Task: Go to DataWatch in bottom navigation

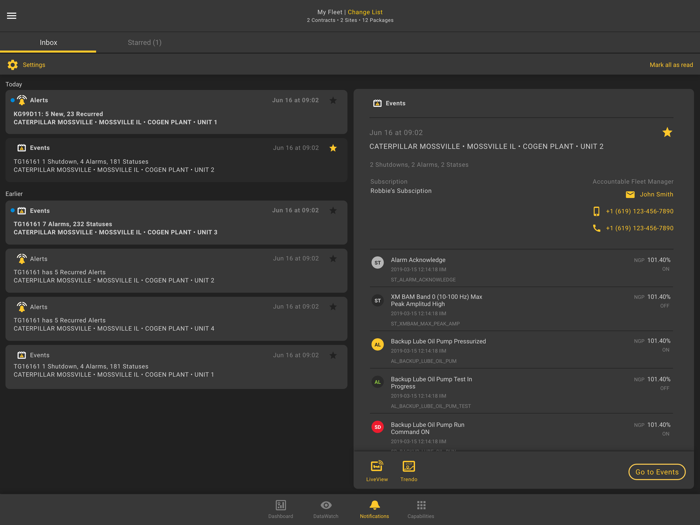Action: (x=326, y=509)
